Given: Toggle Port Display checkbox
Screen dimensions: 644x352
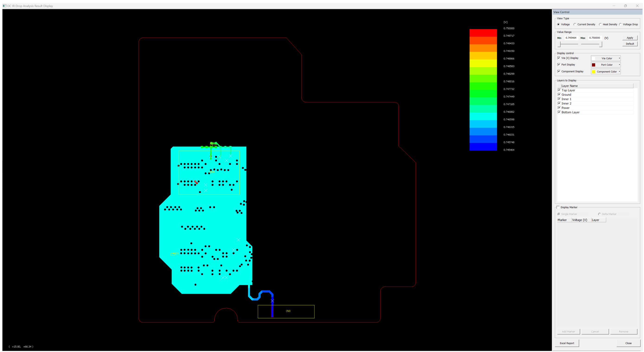Looking at the screenshot, I should pos(559,65).
